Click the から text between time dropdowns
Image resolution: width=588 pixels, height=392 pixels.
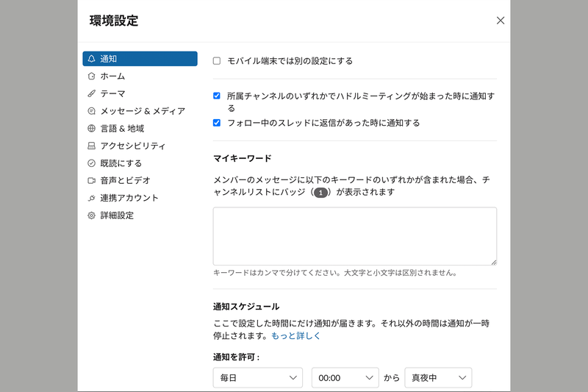392,378
